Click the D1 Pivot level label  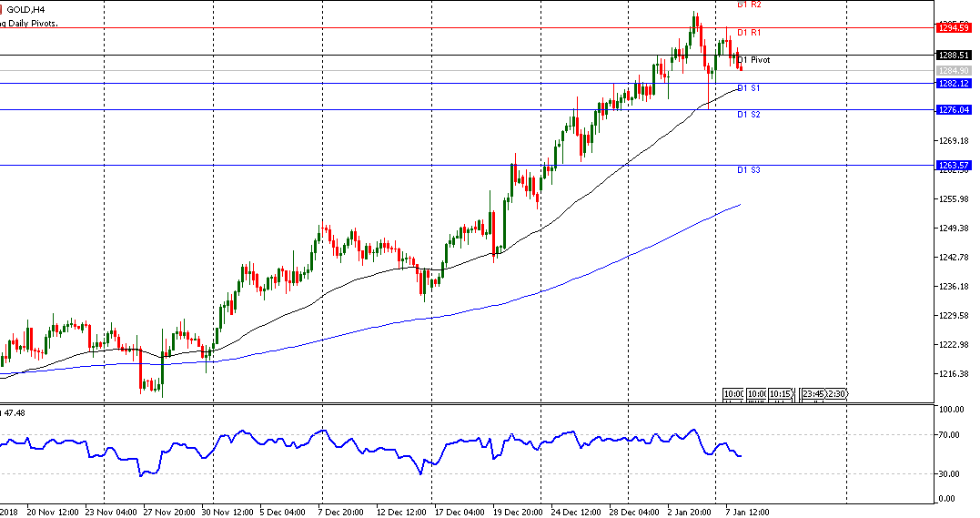click(753, 60)
